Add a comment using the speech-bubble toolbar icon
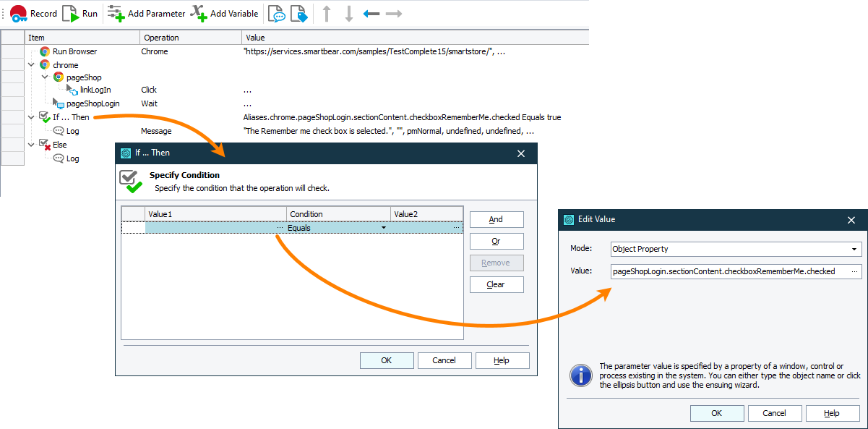Image resolution: width=868 pixels, height=429 pixels. point(276,13)
